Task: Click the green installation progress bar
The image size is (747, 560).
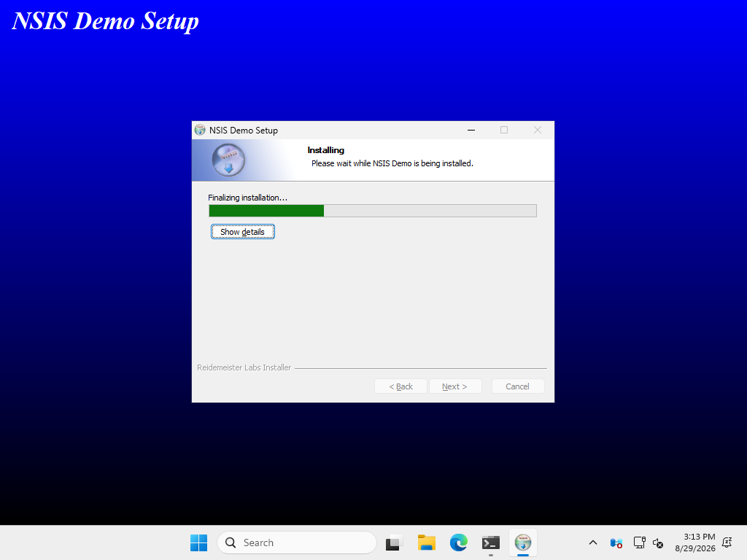Action: (x=373, y=211)
